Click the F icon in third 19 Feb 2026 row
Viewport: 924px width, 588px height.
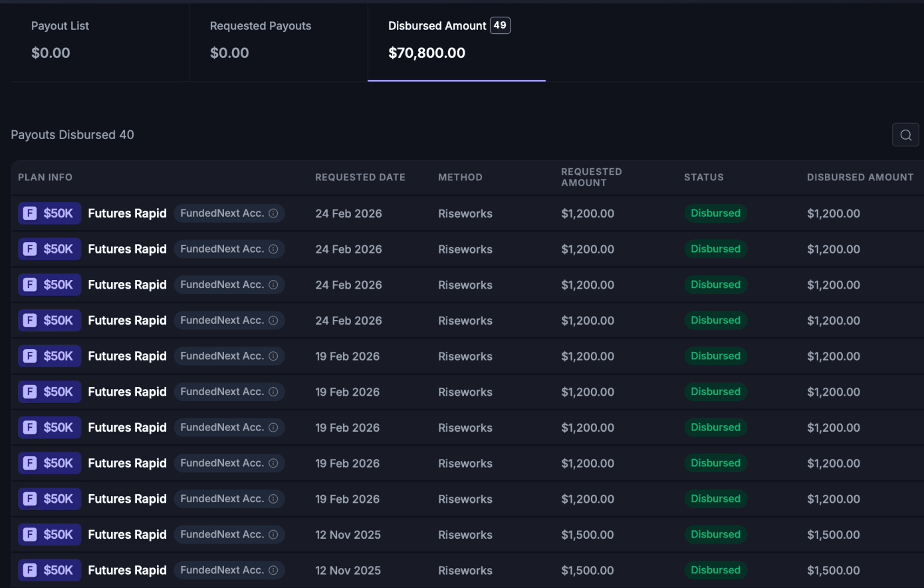(x=30, y=428)
